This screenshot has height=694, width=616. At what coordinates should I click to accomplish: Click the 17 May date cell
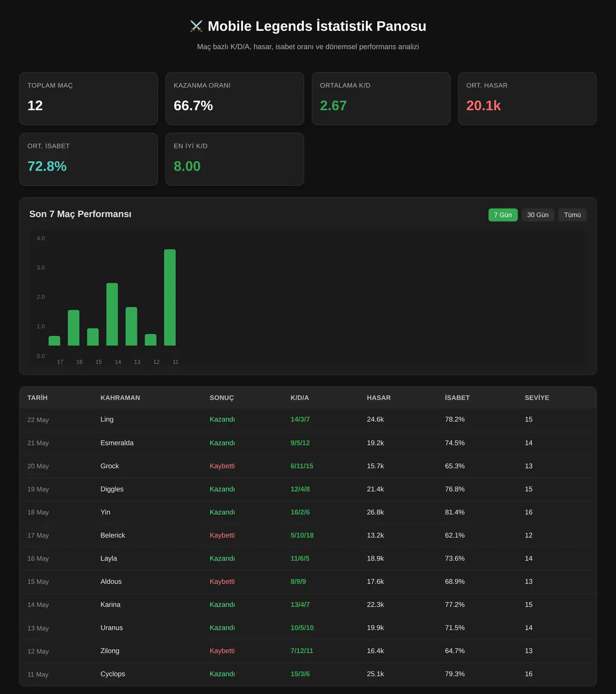[x=38, y=535]
